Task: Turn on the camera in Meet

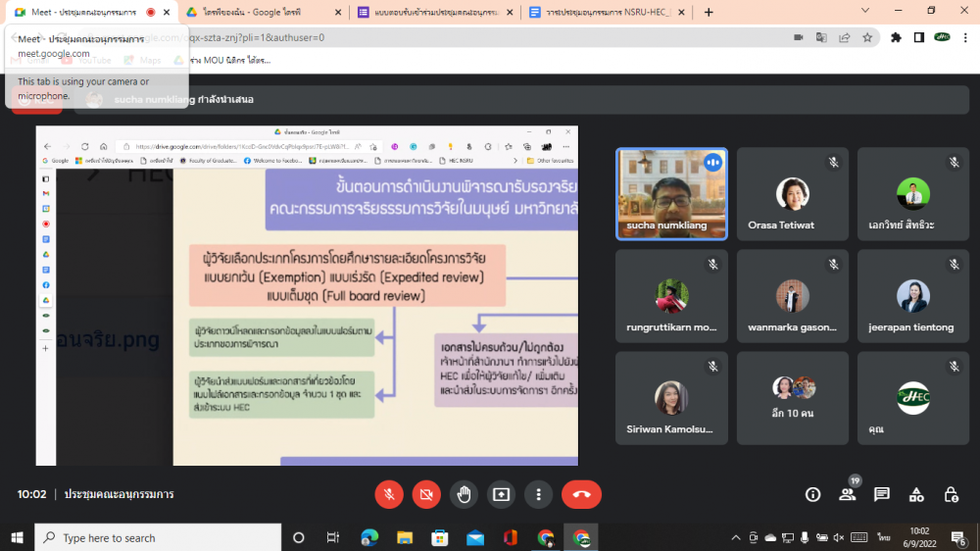Action: (x=426, y=494)
